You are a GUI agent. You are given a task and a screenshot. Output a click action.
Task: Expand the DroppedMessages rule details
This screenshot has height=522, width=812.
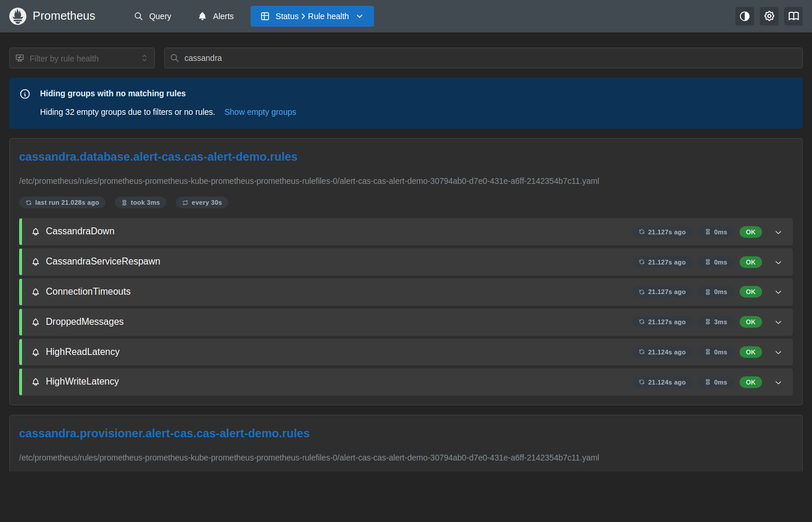click(778, 322)
